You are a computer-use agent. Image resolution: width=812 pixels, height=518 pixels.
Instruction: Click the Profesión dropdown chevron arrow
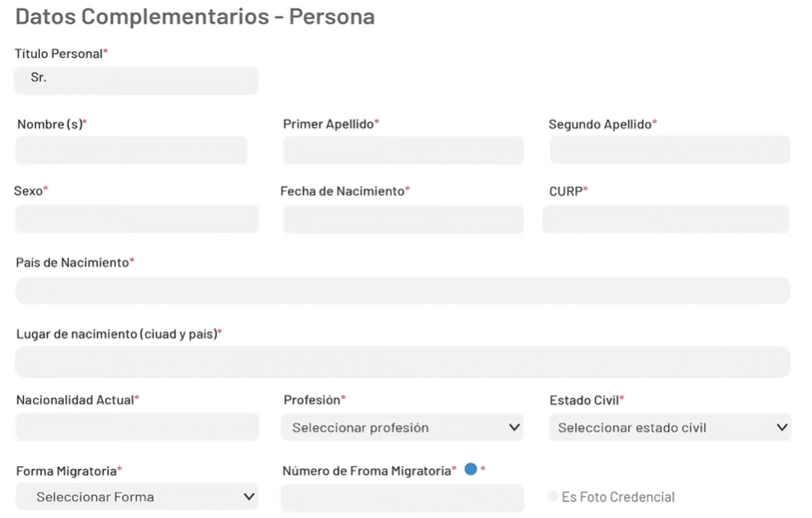[x=514, y=427]
